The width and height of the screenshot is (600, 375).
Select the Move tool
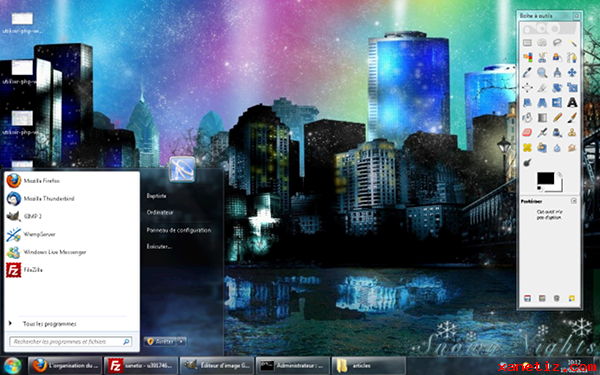(x=572, y=72)
